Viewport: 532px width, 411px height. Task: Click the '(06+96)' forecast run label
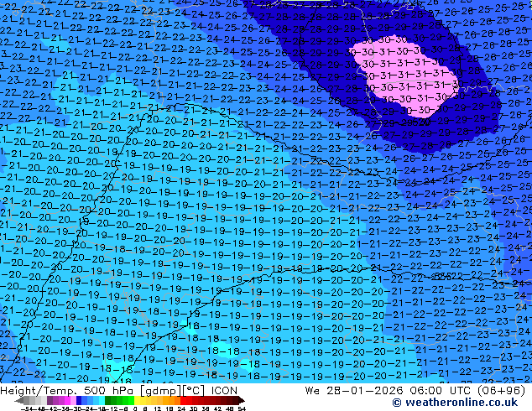click(x=501, y=391)
